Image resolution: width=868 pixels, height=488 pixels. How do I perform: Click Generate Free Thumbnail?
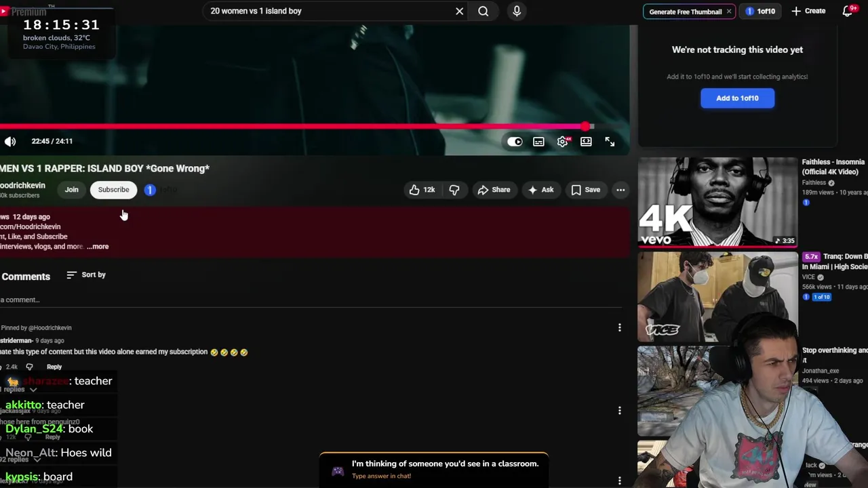[685, 12]
